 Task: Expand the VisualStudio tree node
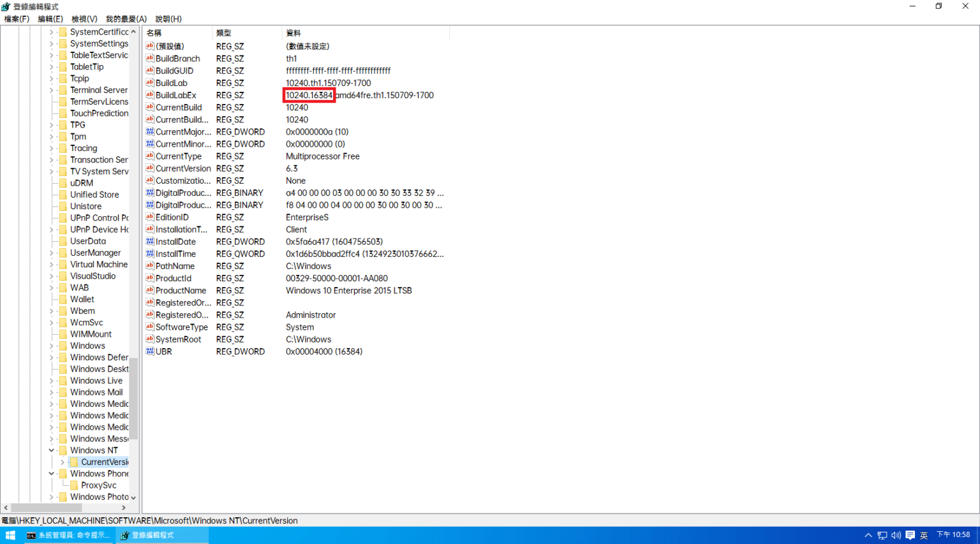pyautogui.click(x=52, y=276)
